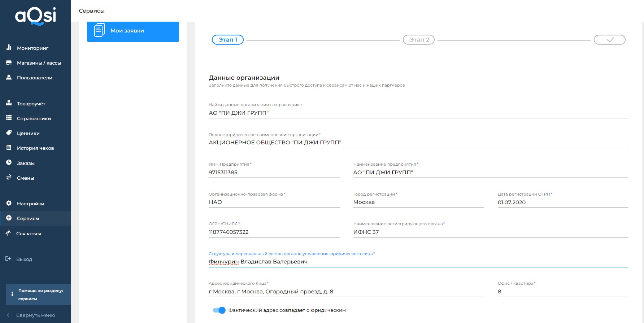Click the store icon for Магазины / кассы

coord(9,62)
